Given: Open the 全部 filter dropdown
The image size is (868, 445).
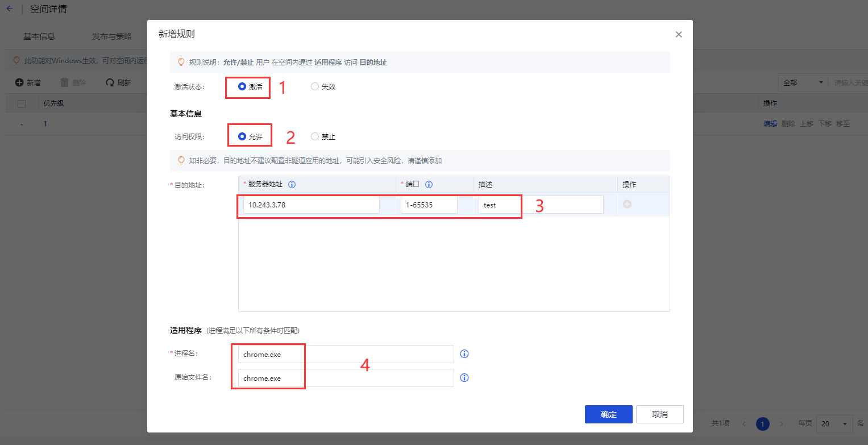Looking at the screenshot, I should pyautogui.click(x=803, y=83).
